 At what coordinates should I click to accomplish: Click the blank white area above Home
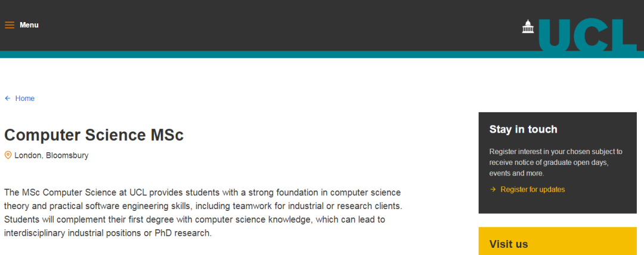click(239, 76)
